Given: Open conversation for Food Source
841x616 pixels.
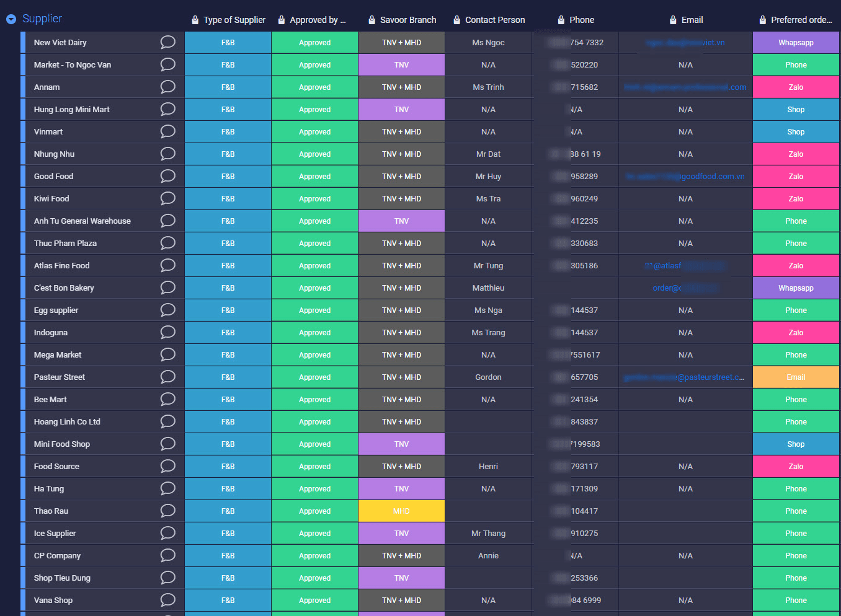Looking at the screenshot, I should point(168,466).
